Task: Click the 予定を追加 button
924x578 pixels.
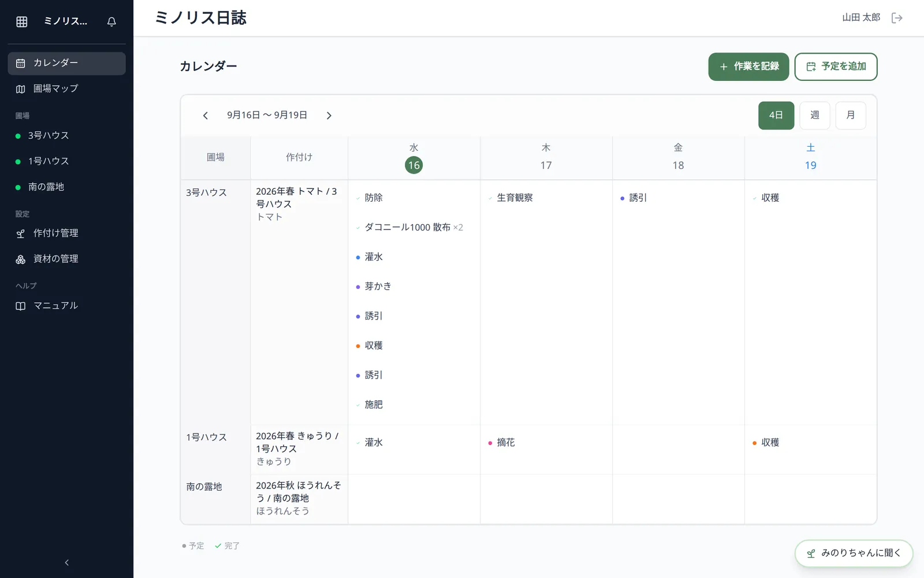Action: point(836,66)
